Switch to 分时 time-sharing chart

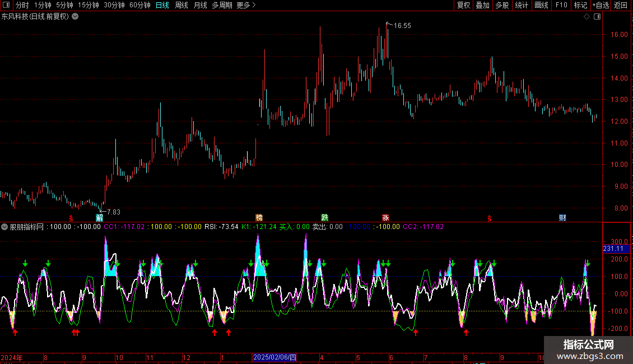(x=22, y=5)
